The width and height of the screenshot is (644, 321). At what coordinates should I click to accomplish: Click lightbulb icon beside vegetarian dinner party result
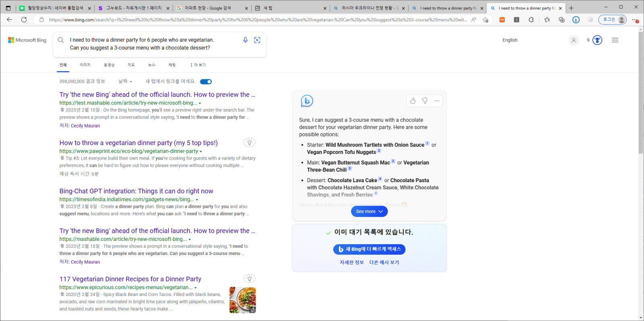click(x=250, y=142)
